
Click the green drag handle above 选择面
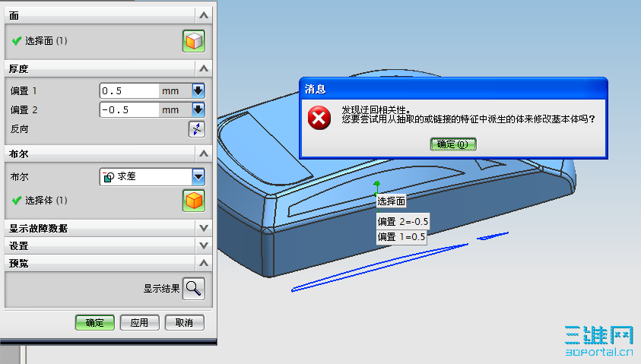377,184
